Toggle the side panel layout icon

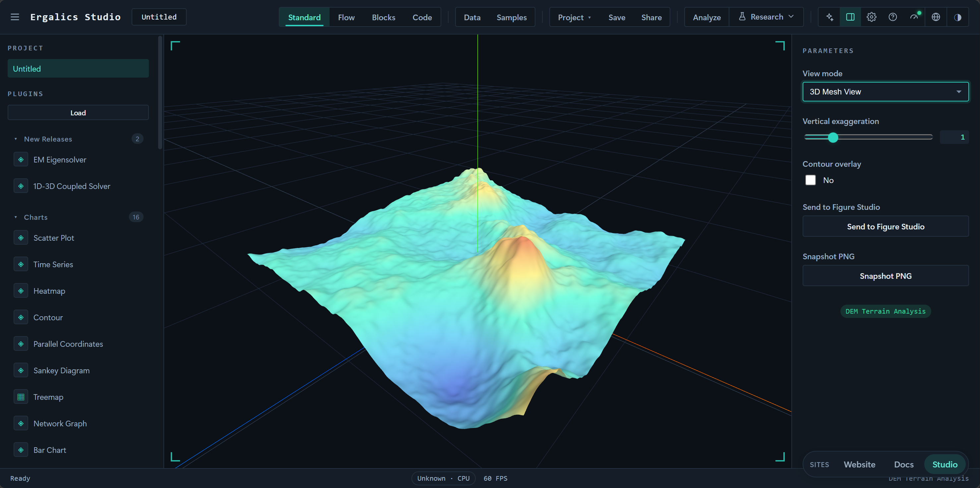850,17
